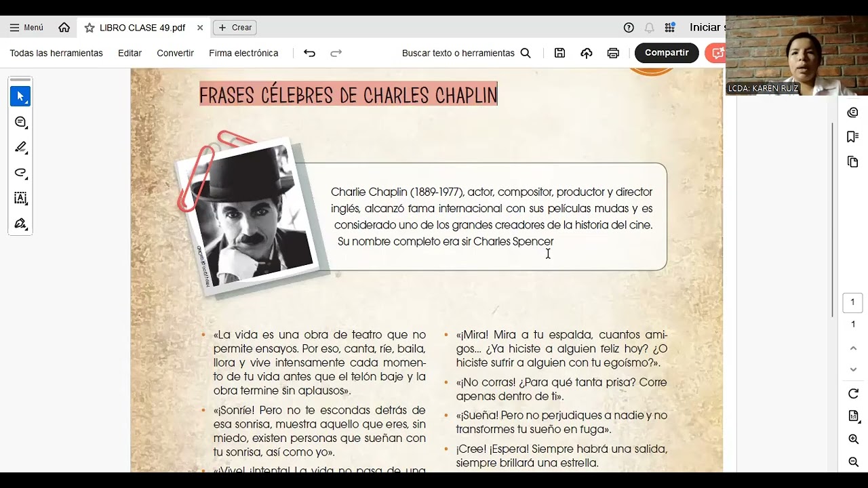Select the signature fill tool

pos(20,224)
